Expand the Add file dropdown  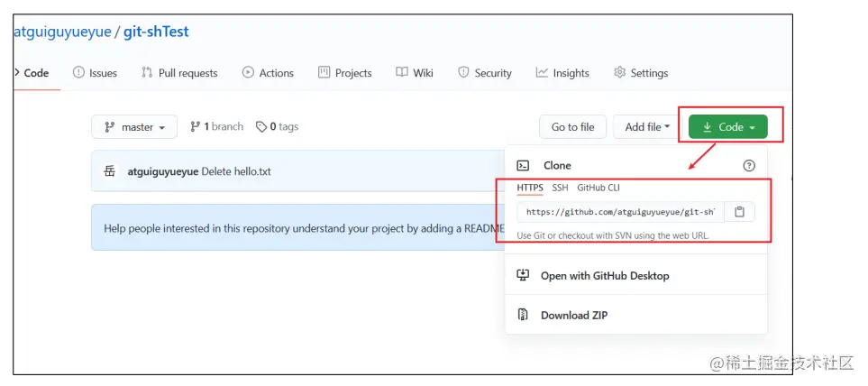[648, 127]
